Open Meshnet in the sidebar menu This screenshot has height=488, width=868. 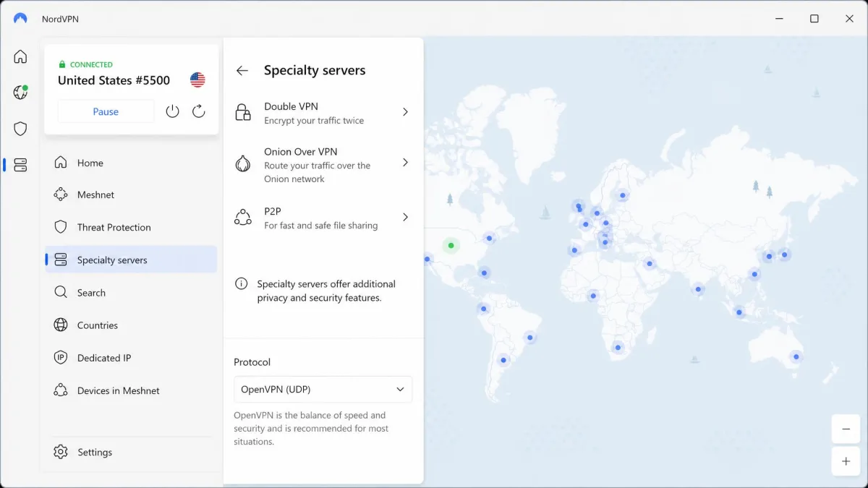pyautogui.click(x=131, y=194)
